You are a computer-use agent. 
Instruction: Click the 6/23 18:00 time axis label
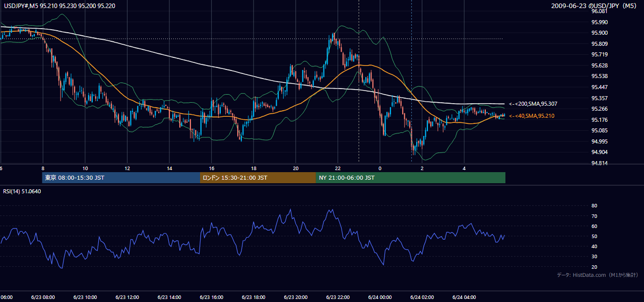click(x=253, y=297)
